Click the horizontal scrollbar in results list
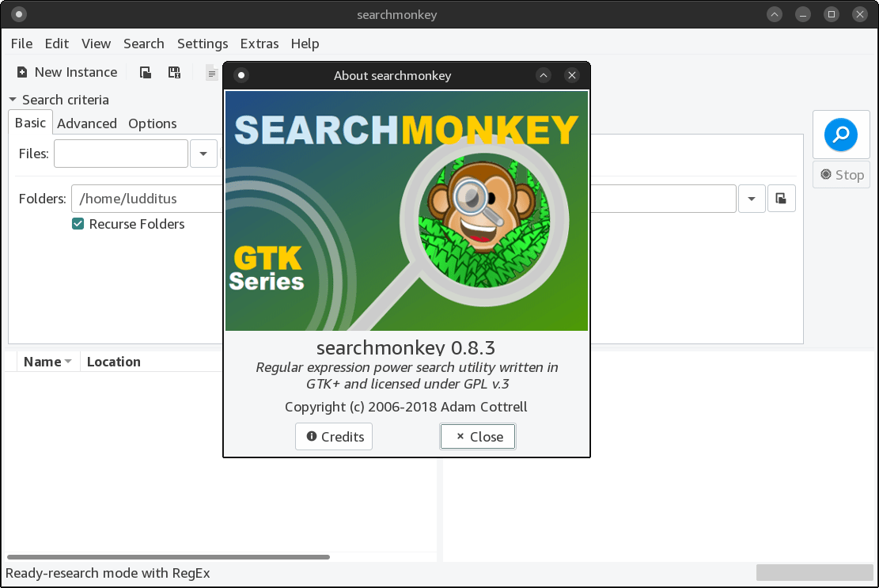This screenshot has height=588, width=879. [x=168, y=557]
